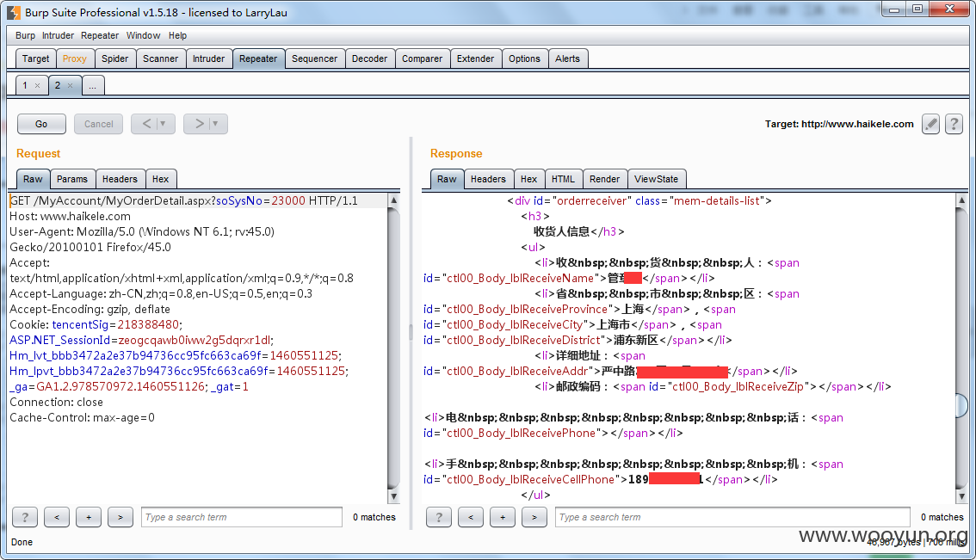Click the plus button in request search bar
The width and height of the screenshot is (976, 560).
point(89,517)
